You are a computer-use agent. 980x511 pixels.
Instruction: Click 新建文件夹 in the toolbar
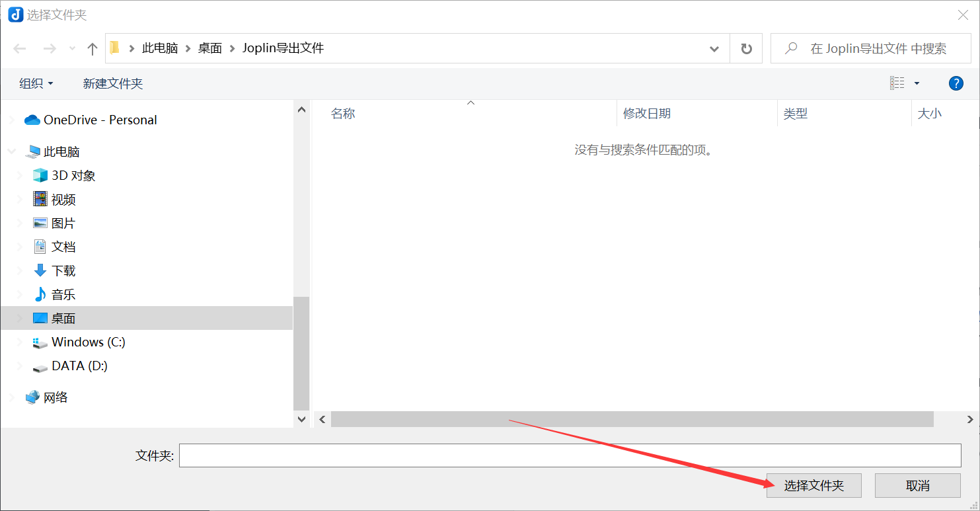113,83
